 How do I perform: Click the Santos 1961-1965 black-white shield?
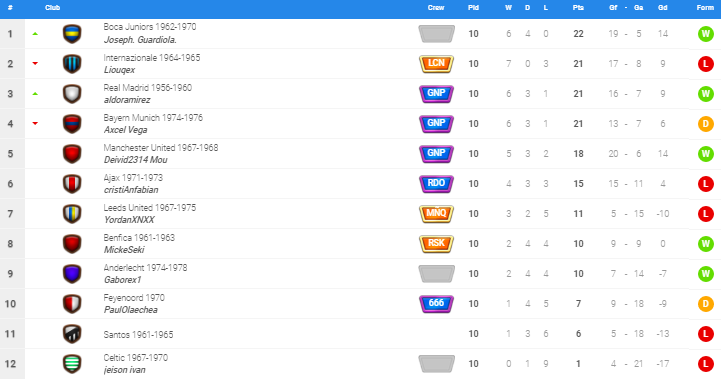pyautogui.click(x=72, y=334)
